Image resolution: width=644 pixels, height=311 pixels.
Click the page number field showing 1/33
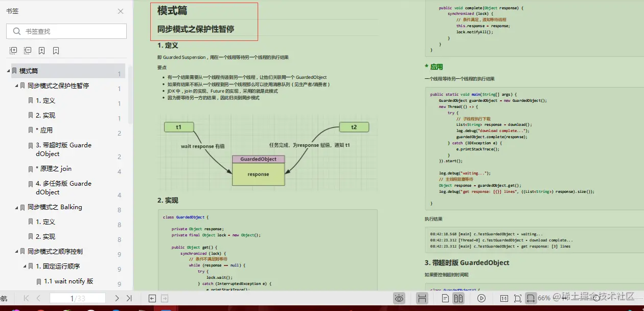pyautogui.click(x=78, y=298)
